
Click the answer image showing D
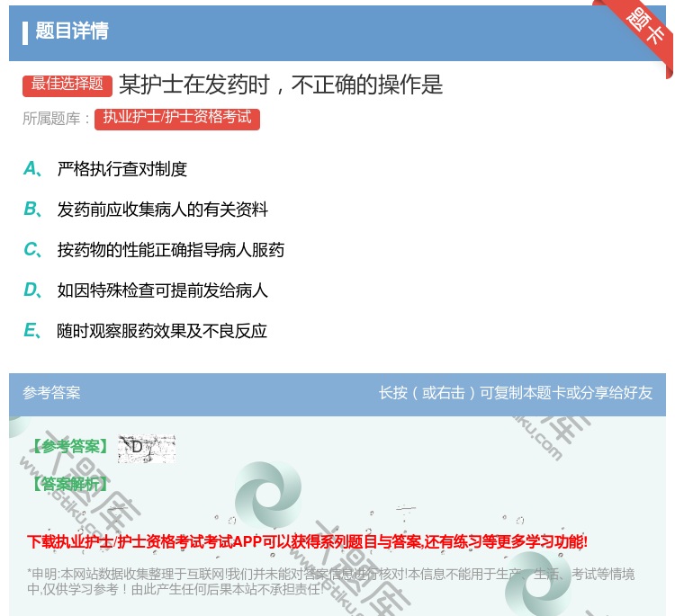tap(147, 449)
